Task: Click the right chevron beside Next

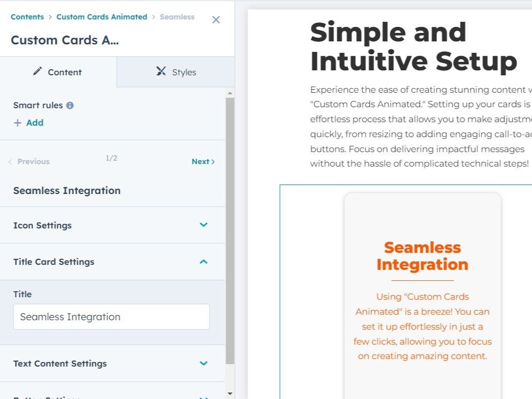Action: click(213, 162)
